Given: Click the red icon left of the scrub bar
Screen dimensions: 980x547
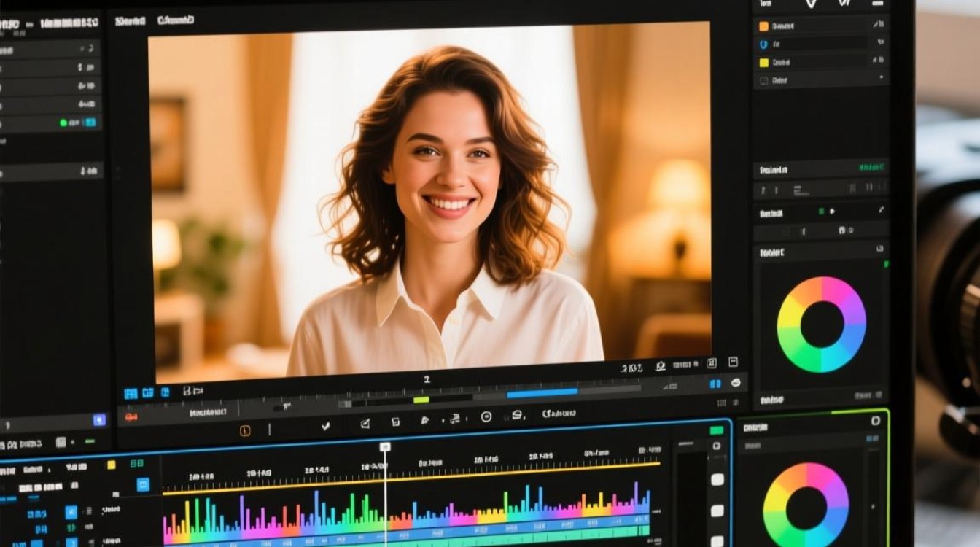Looking at the screenshot, I should click(131, 417).
